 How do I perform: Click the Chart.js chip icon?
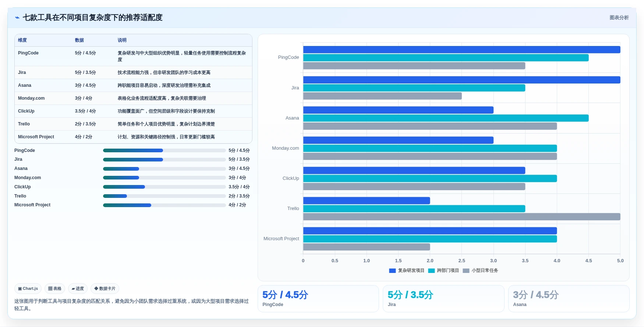20,289
